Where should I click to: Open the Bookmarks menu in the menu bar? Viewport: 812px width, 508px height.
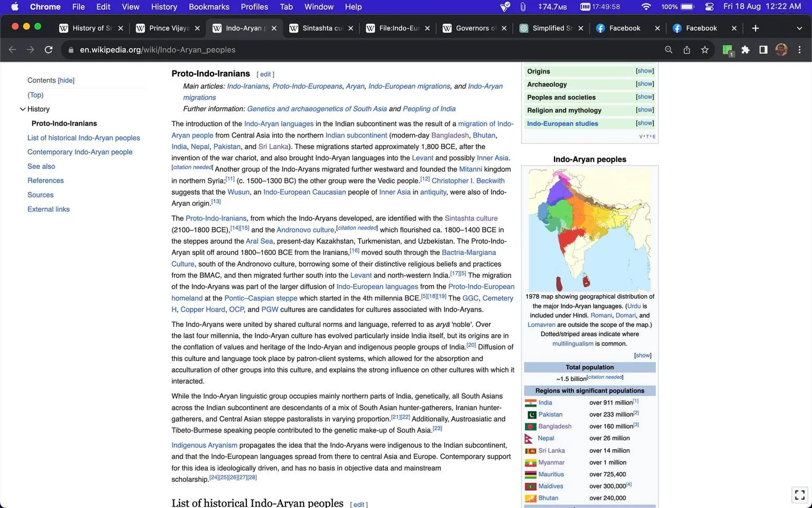tap(209, 7)
